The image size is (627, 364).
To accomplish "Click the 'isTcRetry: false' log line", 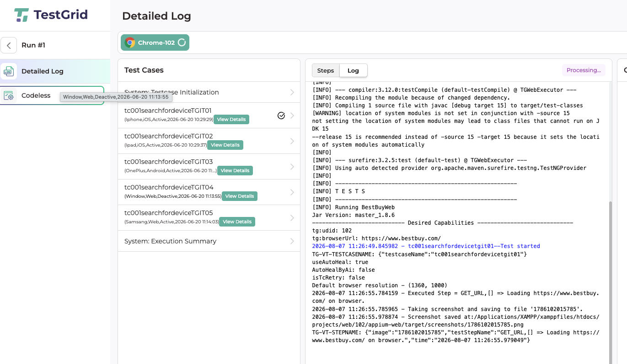I will (x=338, y=278).
